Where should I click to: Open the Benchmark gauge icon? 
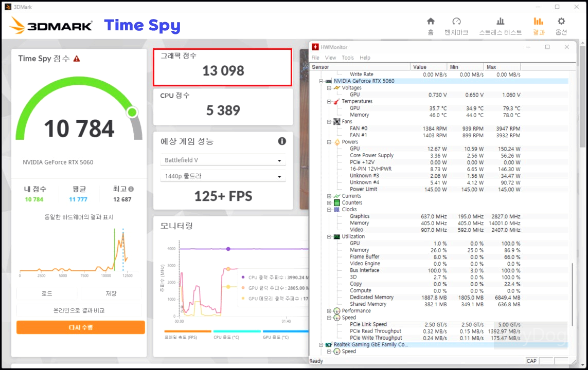pyautogui.click(x=456, y=21)
